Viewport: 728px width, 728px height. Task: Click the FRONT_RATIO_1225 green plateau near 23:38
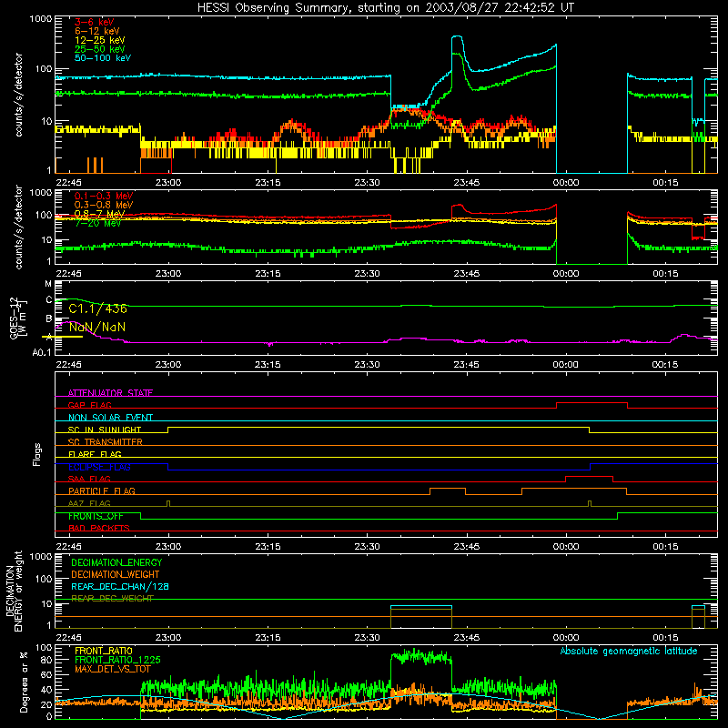[x=421, y=657]
